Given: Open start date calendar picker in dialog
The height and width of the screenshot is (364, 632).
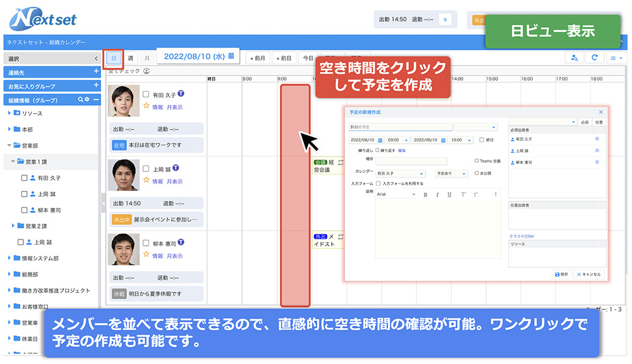Looking at the screenshot, I should click(x=380, y=140).
